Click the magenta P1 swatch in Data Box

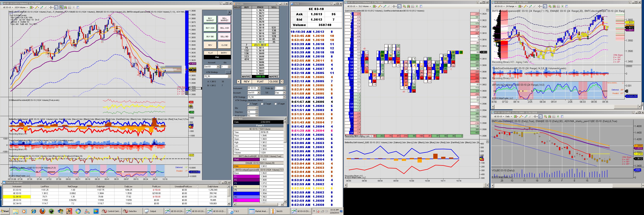247,176
